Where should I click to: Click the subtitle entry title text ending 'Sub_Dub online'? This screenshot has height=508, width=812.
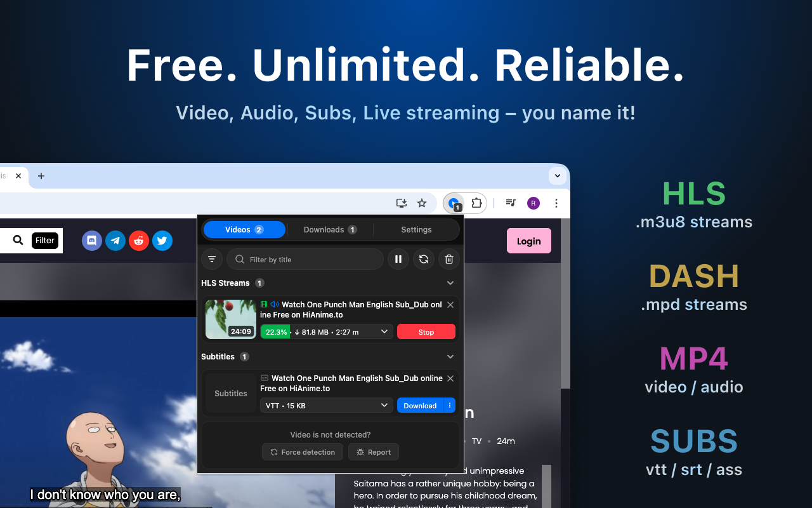click(x=357, y=378)
